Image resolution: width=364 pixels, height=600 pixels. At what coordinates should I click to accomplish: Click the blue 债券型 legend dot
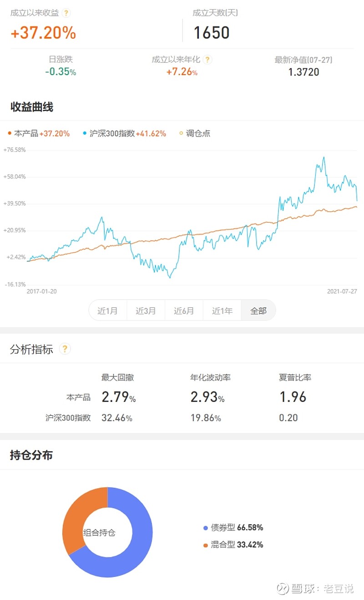coord(206,528)
